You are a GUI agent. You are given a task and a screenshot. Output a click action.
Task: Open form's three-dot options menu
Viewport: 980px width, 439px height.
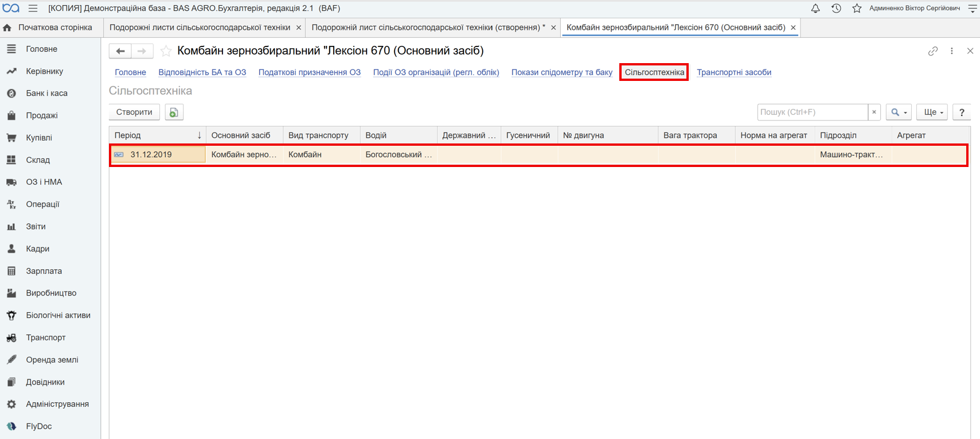pyautogui.click(x=952, y=51)
